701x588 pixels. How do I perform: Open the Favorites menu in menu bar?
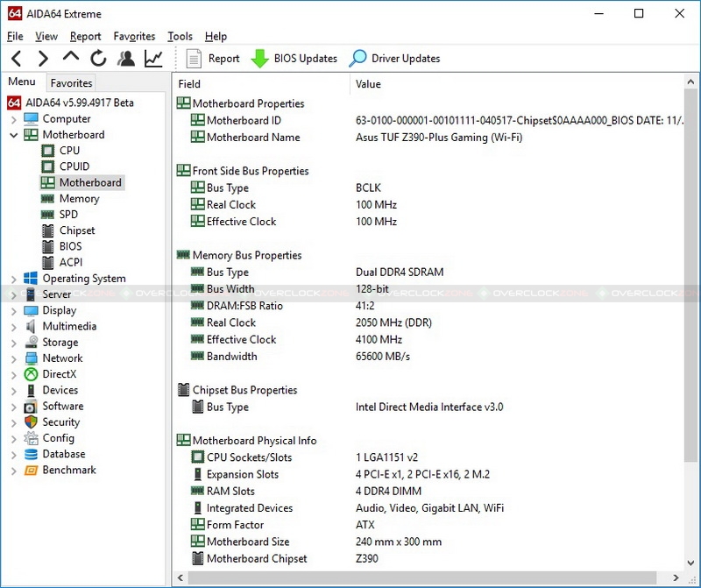point(134,36)
